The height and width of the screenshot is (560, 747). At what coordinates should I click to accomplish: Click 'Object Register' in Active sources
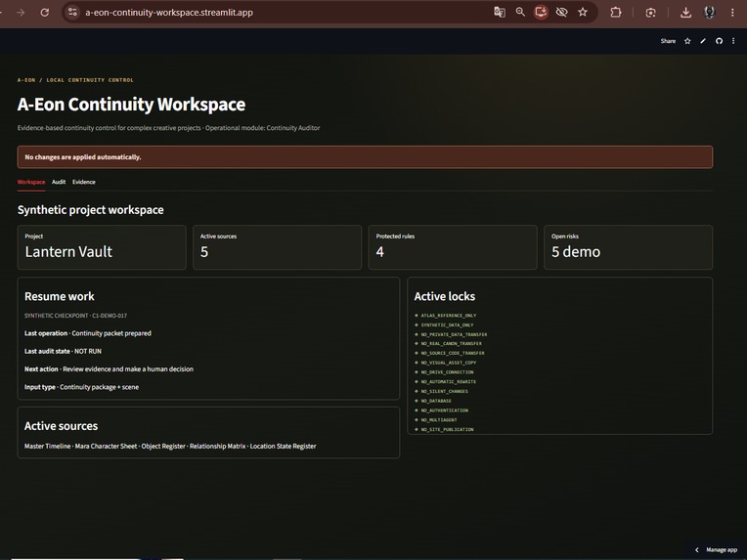click(x=163, y=447)
